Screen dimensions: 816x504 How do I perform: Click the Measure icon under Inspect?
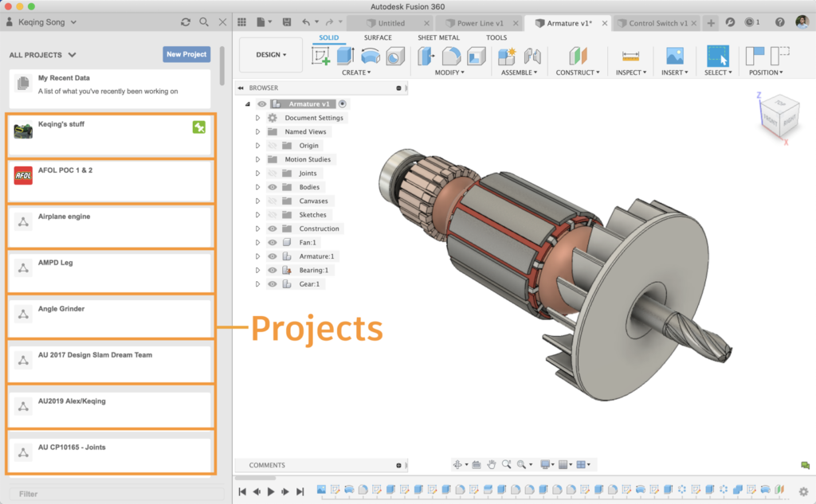click(x=630, y=56)
